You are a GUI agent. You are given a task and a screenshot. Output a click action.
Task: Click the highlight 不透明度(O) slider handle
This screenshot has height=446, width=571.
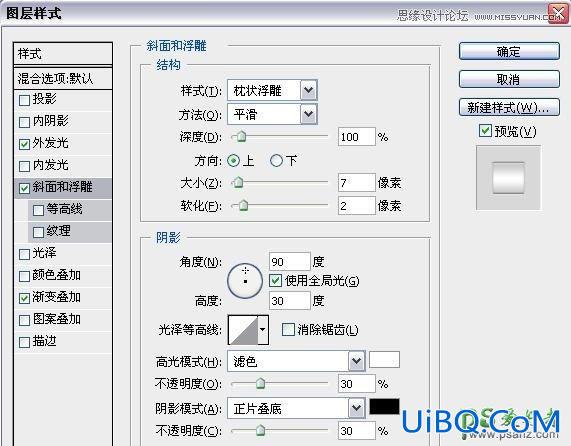(x=260, y=383)
